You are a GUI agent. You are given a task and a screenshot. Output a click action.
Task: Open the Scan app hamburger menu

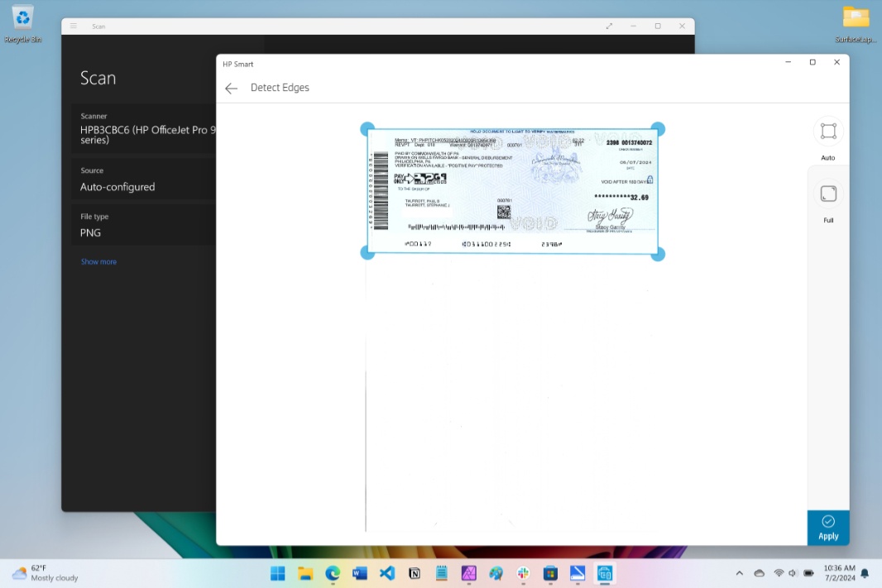(x=74, y=26)
